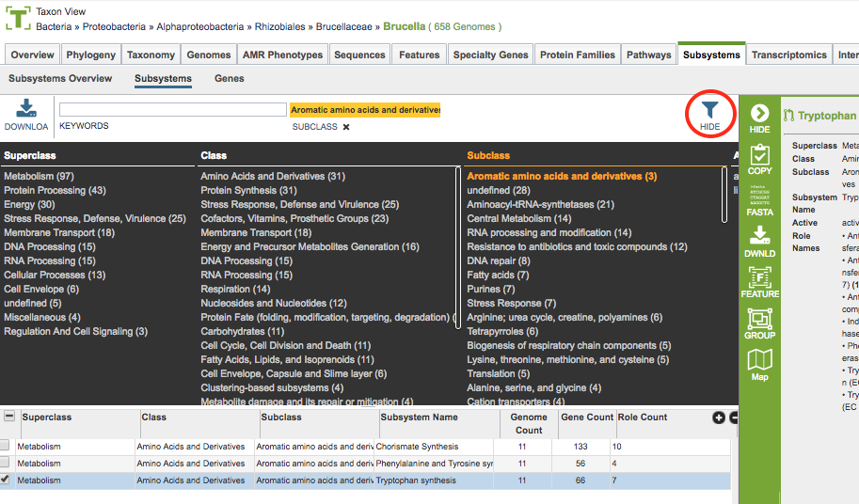Filter by Respiration (14) class
Screen dimensions: 859x504
235,289
